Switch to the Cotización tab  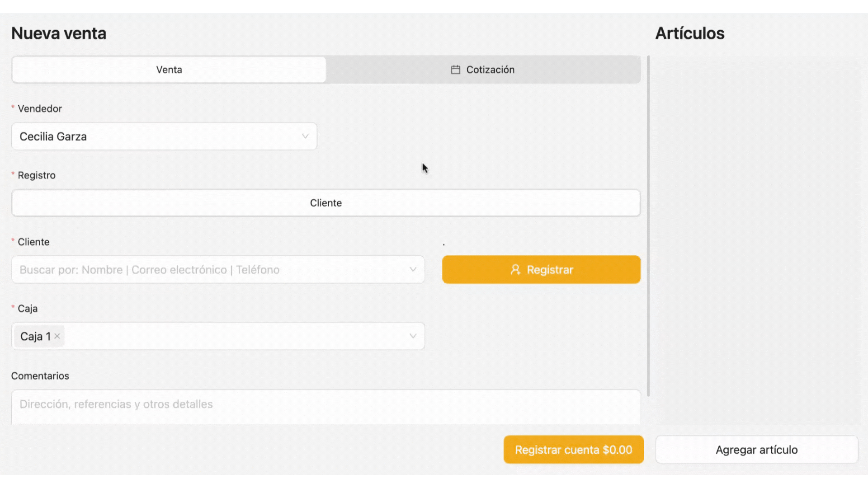click(491, 70)
